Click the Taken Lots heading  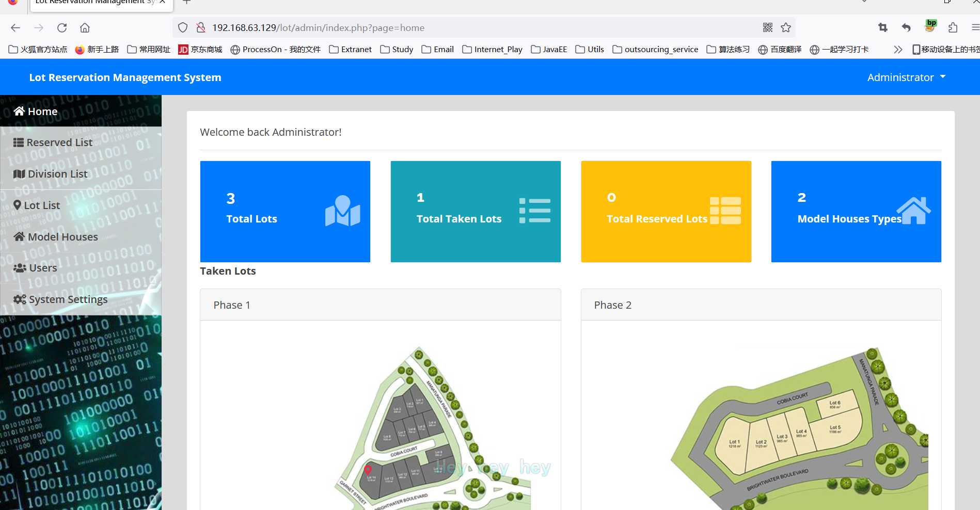pos(228,271)
